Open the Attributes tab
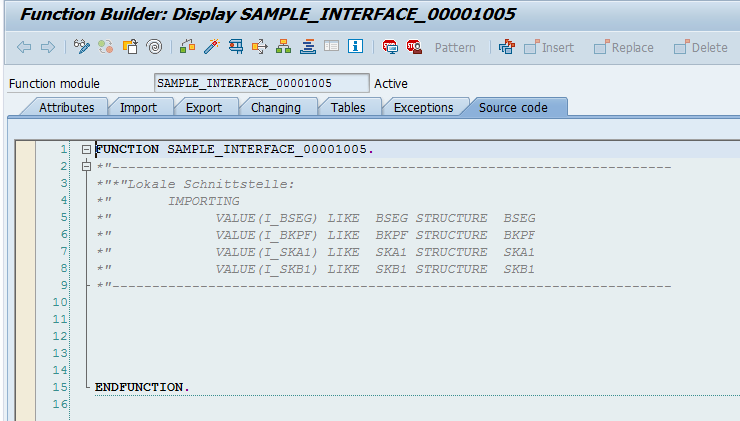 point(67,108)
